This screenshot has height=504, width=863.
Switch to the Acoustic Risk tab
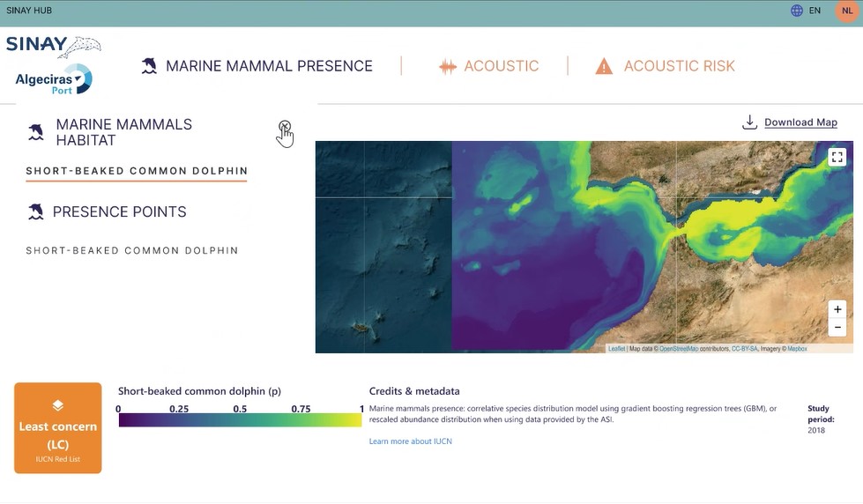click(679, 66)
